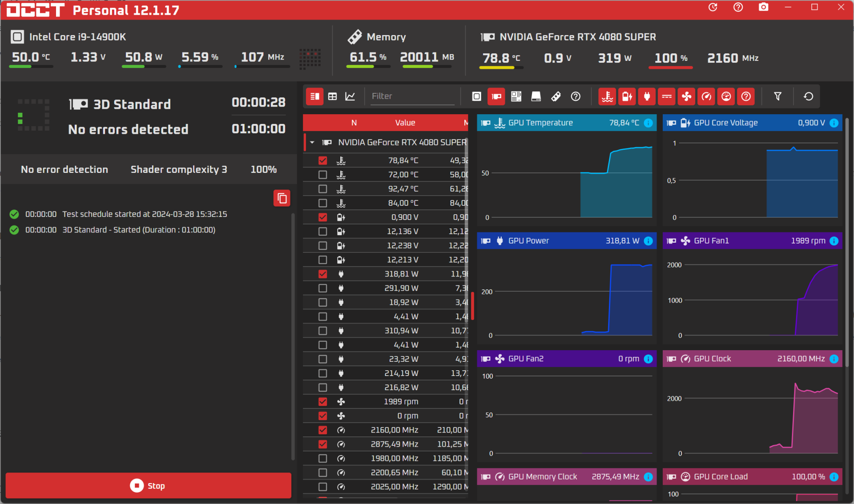This screenshot has height=504, width=854.
Task: Toggle the CPU sensors filter icon
Action: coord(476,96)
